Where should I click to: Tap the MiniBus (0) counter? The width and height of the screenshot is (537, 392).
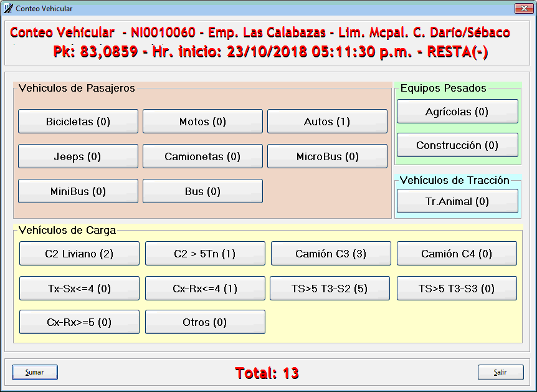coord(78,191)
